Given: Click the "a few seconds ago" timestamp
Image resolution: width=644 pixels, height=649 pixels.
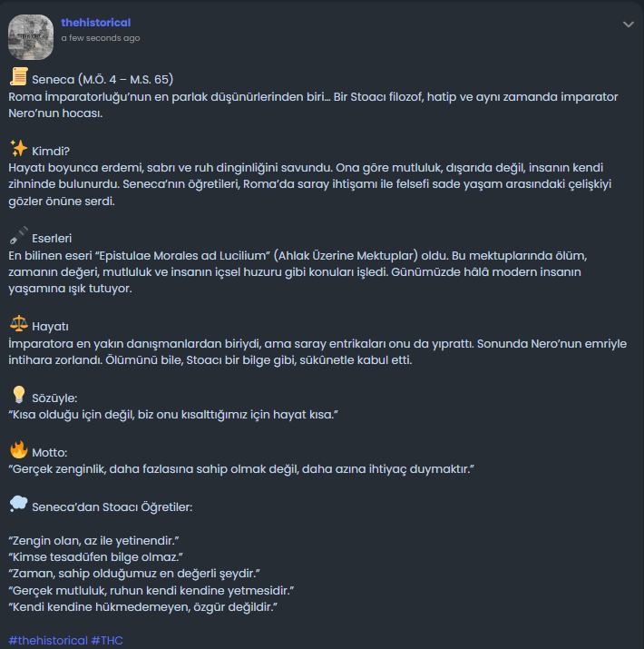Looking at the screenshot, I should (100, 38).
